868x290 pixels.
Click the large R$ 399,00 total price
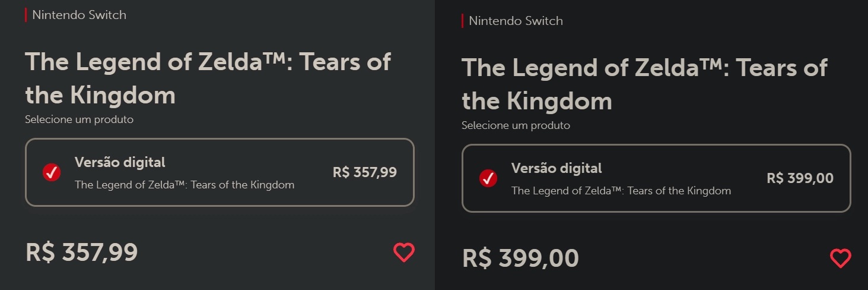pyautogui.click(x=520, y=259)
